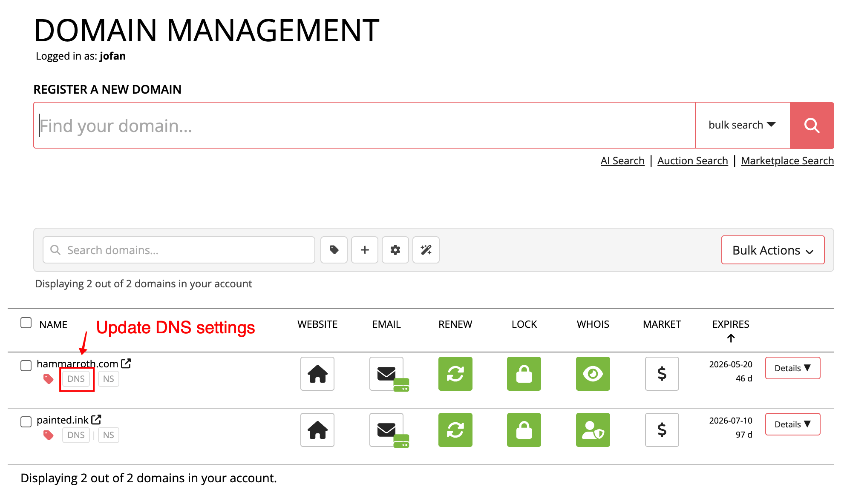Toggle lock for painted.ink
847x504 pixels.
point(524,430)
